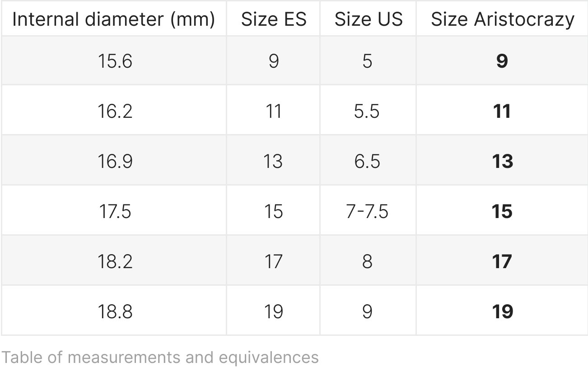Click the bold Aristocrazy size 19 cell

point(502,311)
